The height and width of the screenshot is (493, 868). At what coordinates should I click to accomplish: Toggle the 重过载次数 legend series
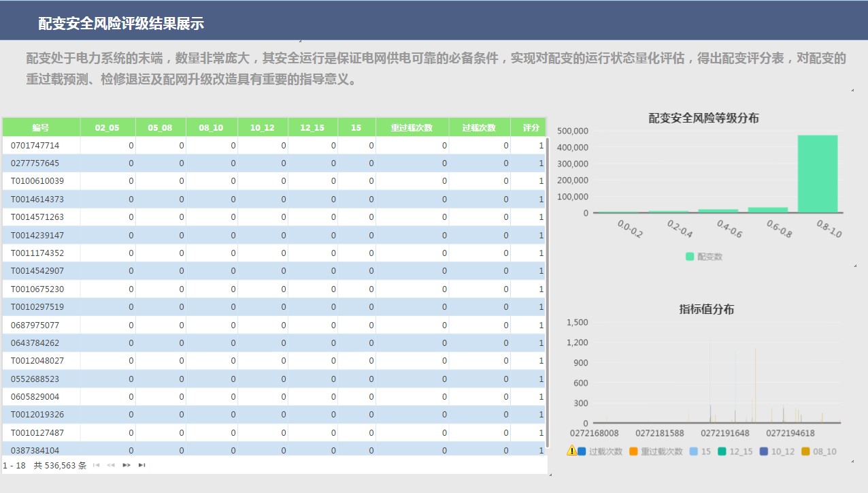coord(656,451)
